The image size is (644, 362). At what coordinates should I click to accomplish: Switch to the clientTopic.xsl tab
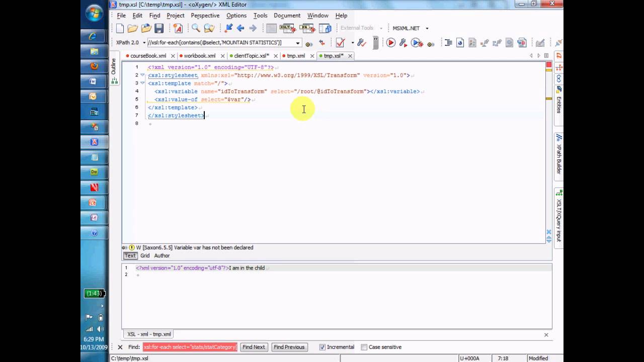(x=251, y=56)
